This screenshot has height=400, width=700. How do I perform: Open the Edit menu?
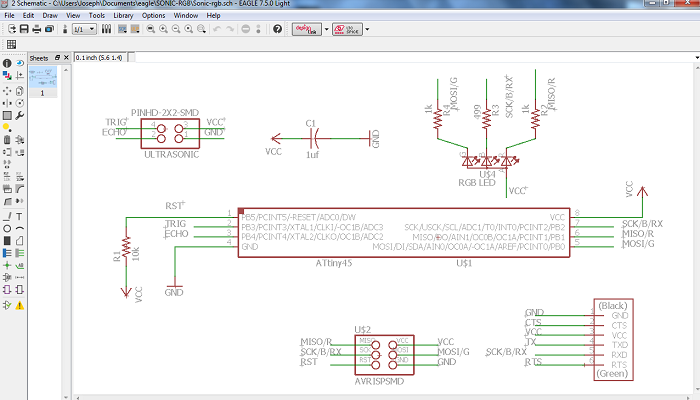tap(28, 15)
